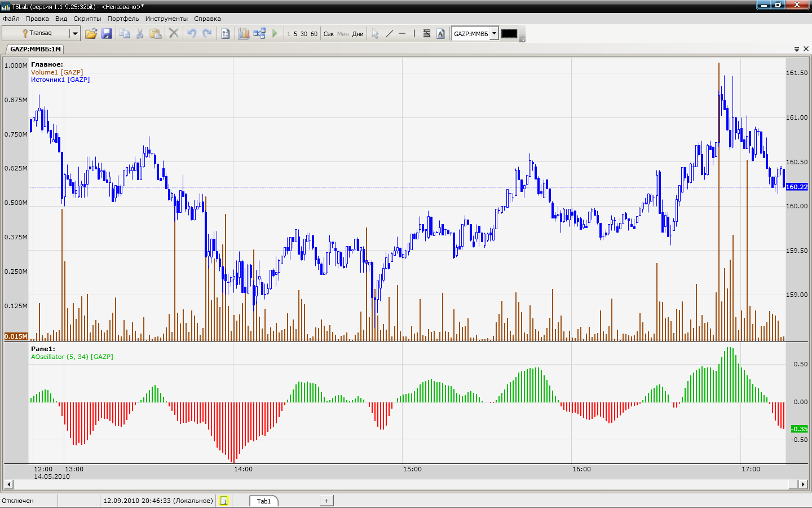Select the 5 interval timeframe button
Screen dimensions: 812x508
pyautogui.click(x=295, y=34)
